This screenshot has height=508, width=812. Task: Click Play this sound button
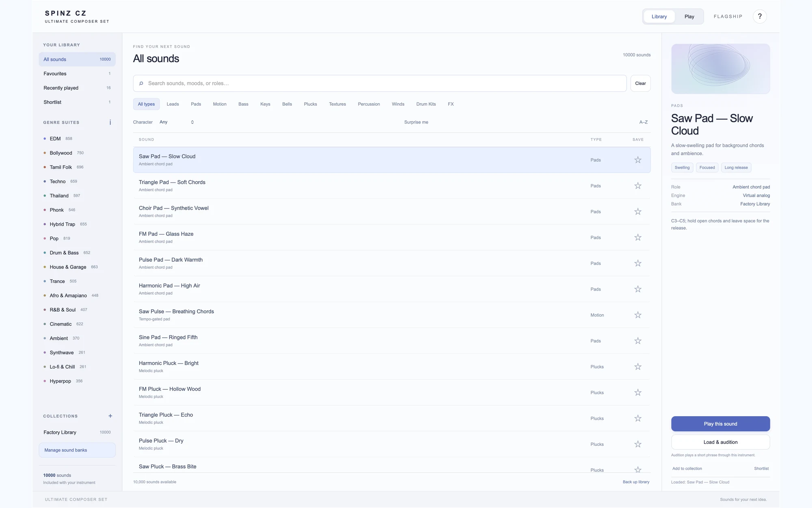pyautogui.click(x=720, y=424)
